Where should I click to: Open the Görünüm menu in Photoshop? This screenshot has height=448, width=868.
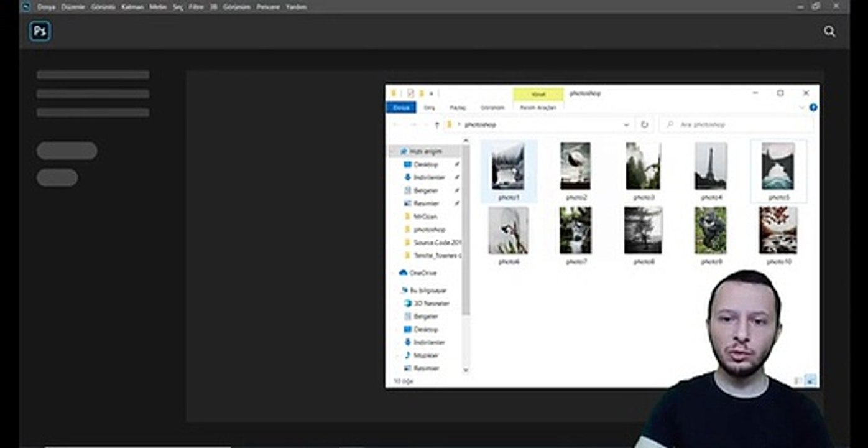coord(236,7)
